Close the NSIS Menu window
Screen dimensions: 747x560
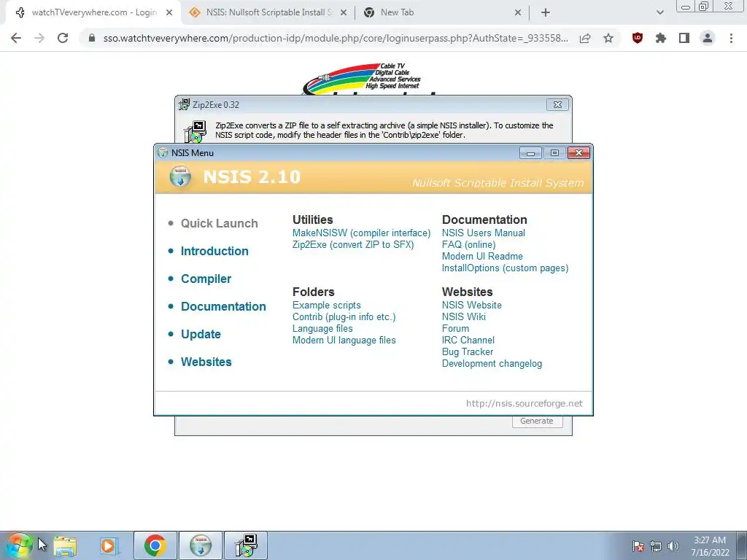click(578, 153)
